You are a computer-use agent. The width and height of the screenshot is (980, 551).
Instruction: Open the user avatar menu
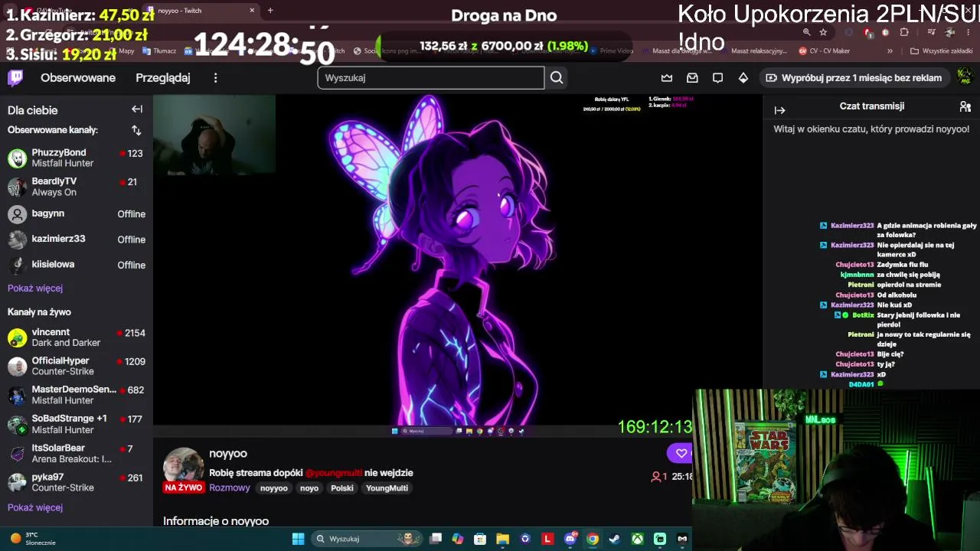click(965, 77)
